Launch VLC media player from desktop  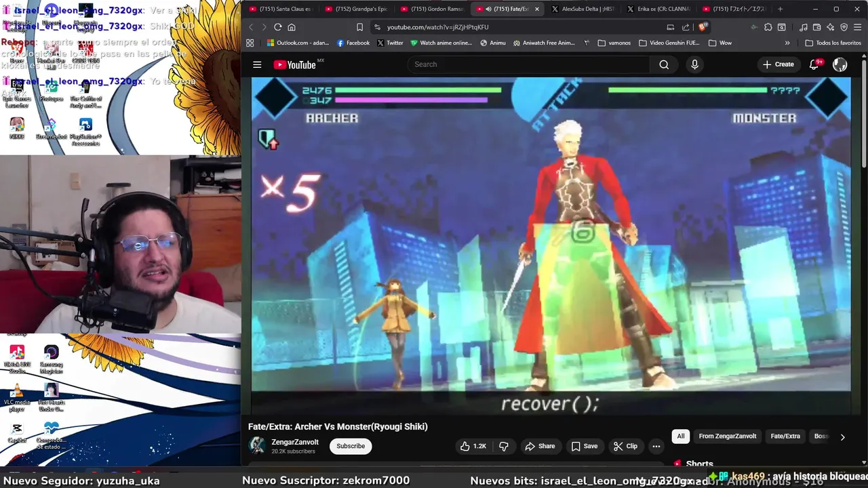tap(17, 398)
